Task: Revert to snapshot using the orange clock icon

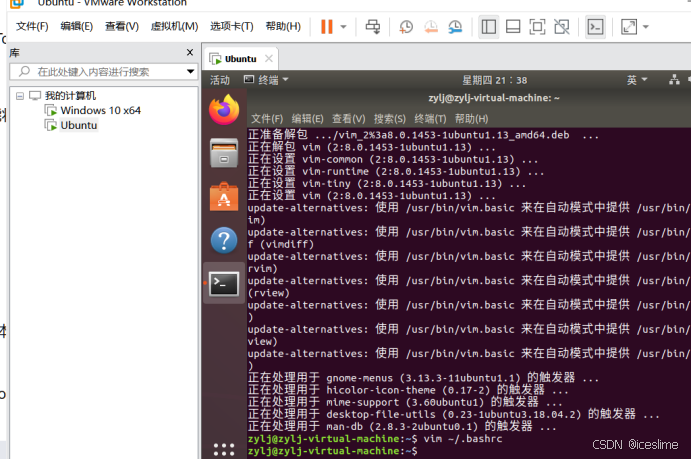Action: pos(430,27)
